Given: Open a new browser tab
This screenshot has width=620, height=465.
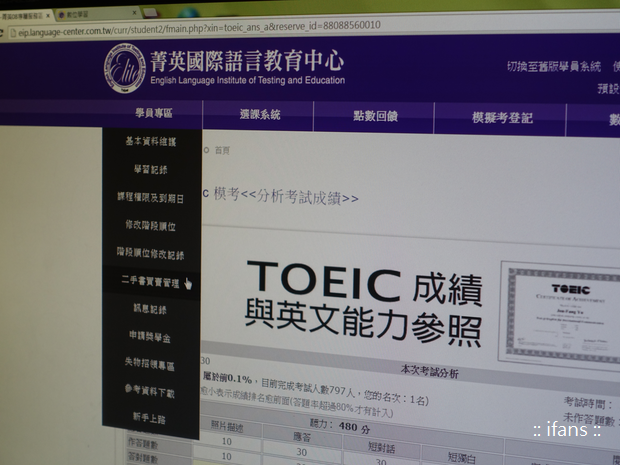Looking at the screenshot, I should 150,13.
